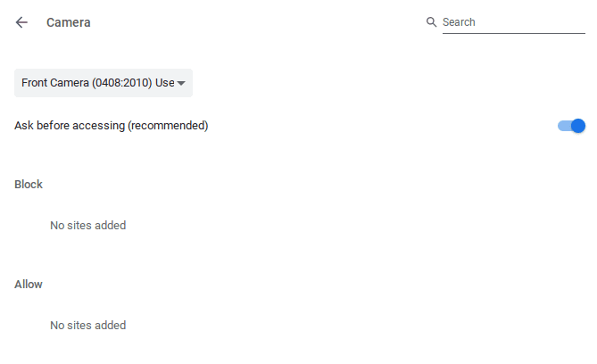The width and height of the screenshot is (597, 364).
Task: Disable the Ask before accessing toggle
Action: coord(571,126)
